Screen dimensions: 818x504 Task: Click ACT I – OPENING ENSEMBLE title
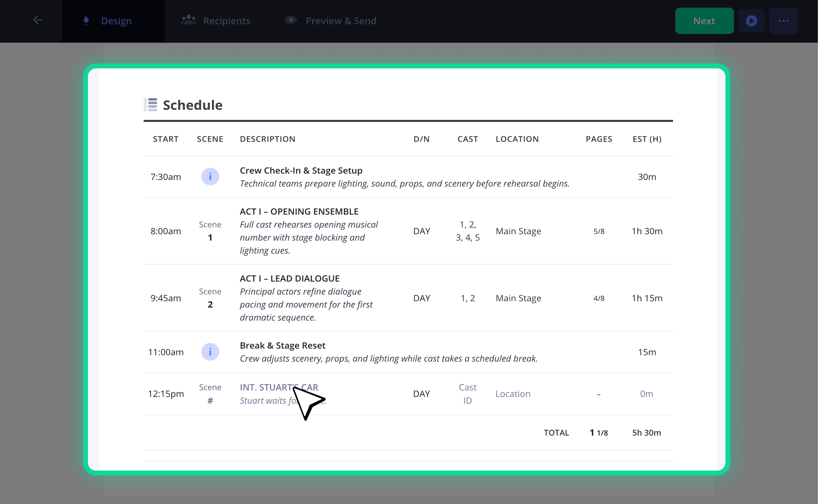tap(299, 211)
